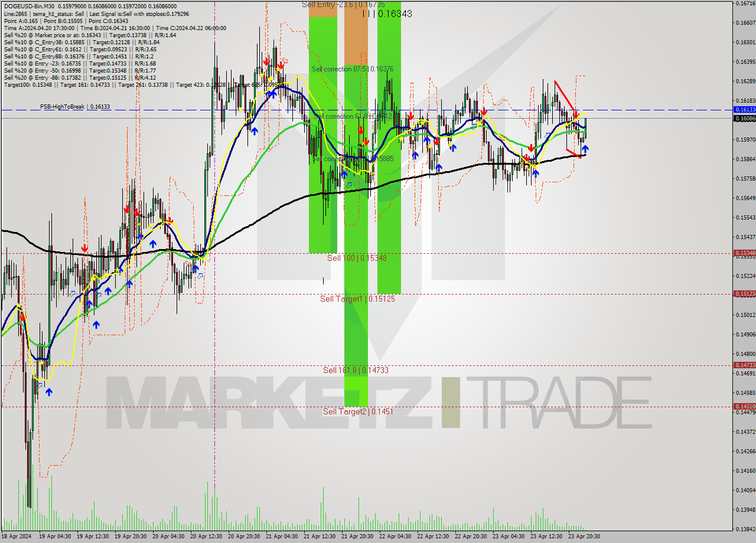Select the 'Sell Target1 | 0.15125' label
Screen dimensions: 756x543
357,299
